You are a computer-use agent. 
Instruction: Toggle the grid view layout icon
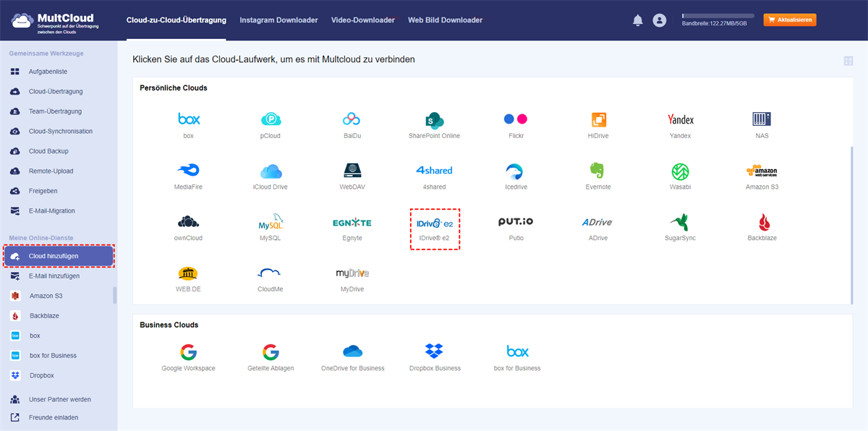coord(848,61)
